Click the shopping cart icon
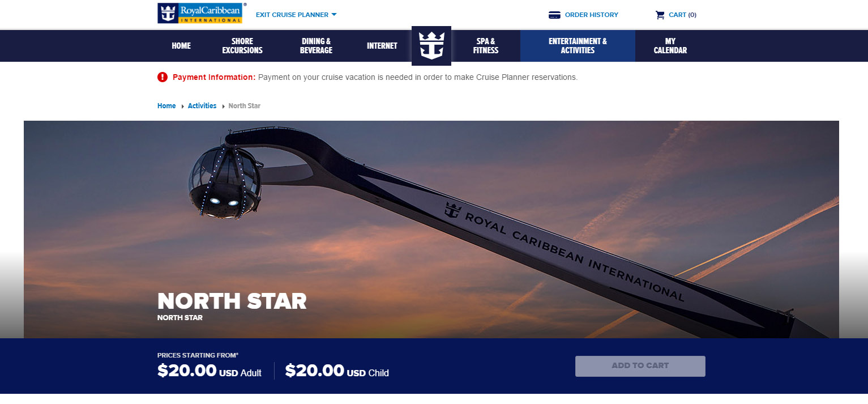868x404 pixels. pos(660,15)
